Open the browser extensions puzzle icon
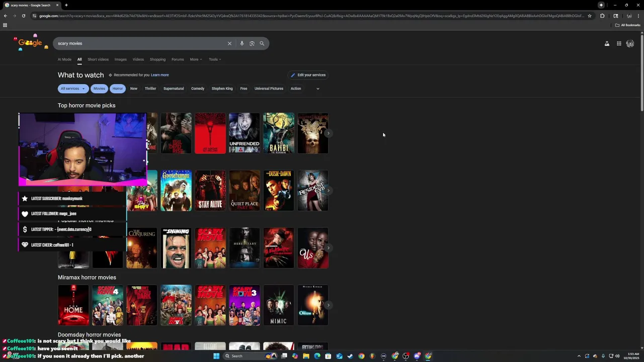This screenshot has height=362, width=644. 602,16
